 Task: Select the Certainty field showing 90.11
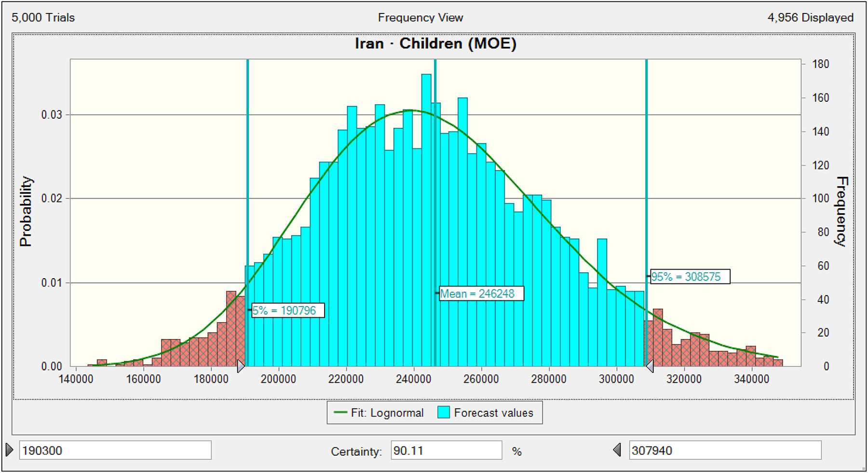446,450
